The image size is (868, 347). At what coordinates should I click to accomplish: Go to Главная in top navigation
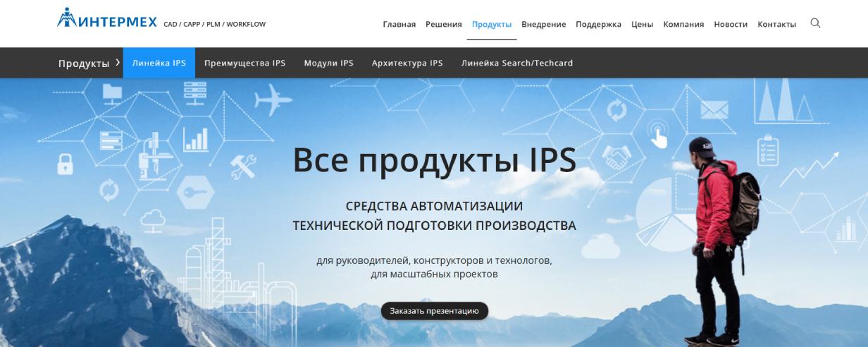(x=399, y=24)
